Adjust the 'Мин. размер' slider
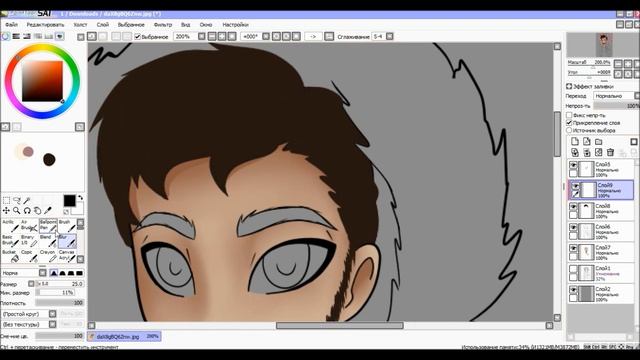 pyautogui.click(x=55, y=293)
